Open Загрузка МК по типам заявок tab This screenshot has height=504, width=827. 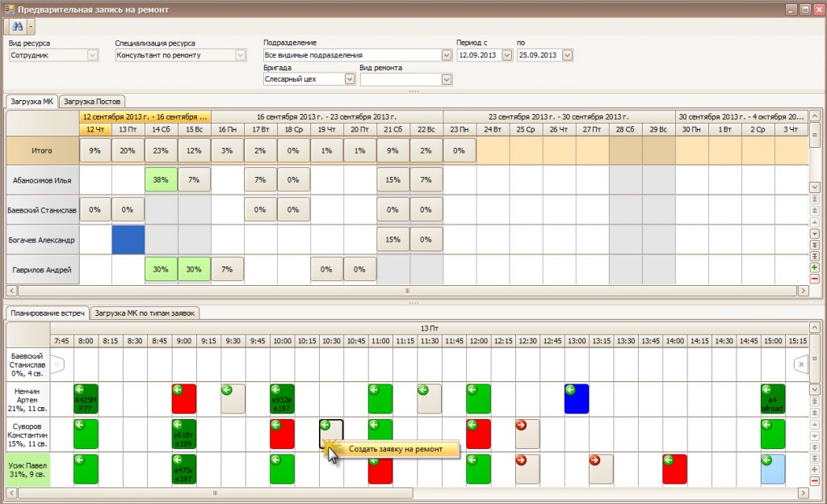[145, 313]
